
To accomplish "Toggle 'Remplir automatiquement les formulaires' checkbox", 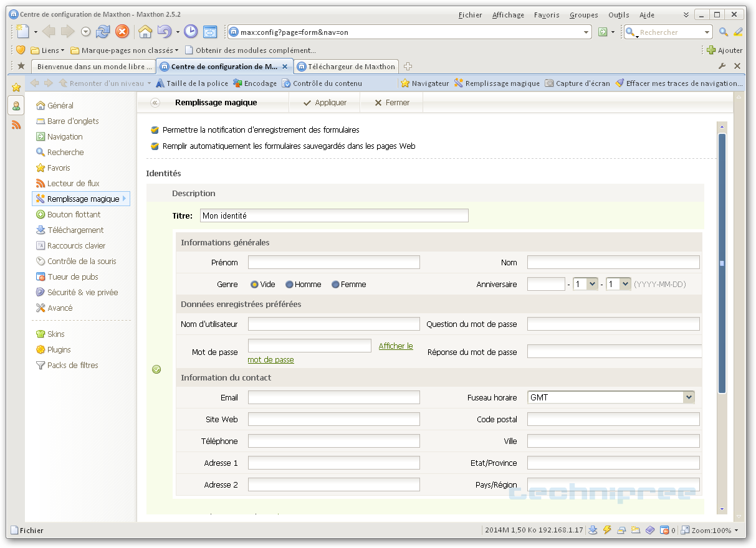I will coord(155,146).
